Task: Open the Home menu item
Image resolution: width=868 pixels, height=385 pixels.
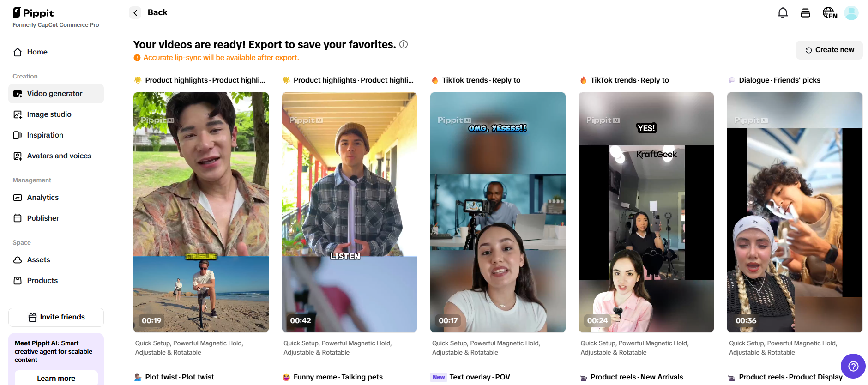Action: 56,52
